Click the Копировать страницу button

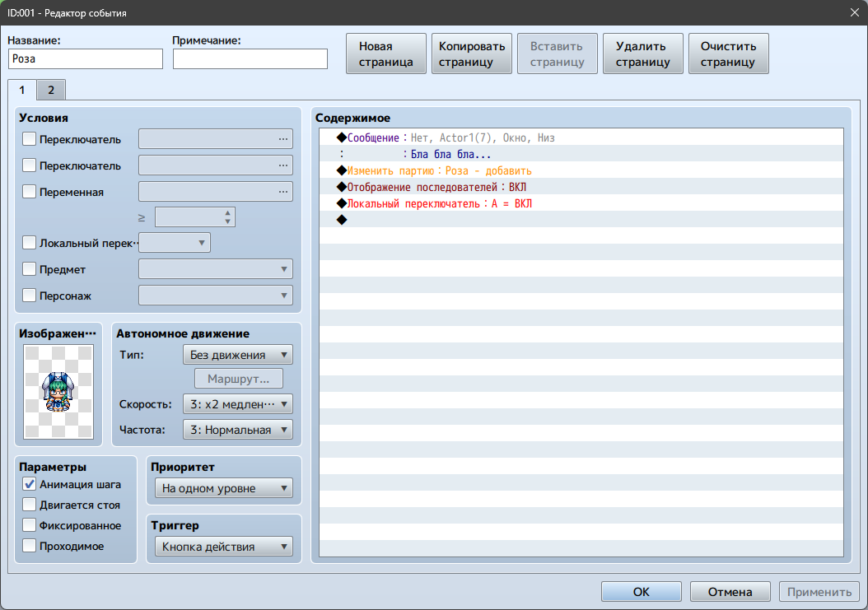pyautogui.click(x=472, y=54)
